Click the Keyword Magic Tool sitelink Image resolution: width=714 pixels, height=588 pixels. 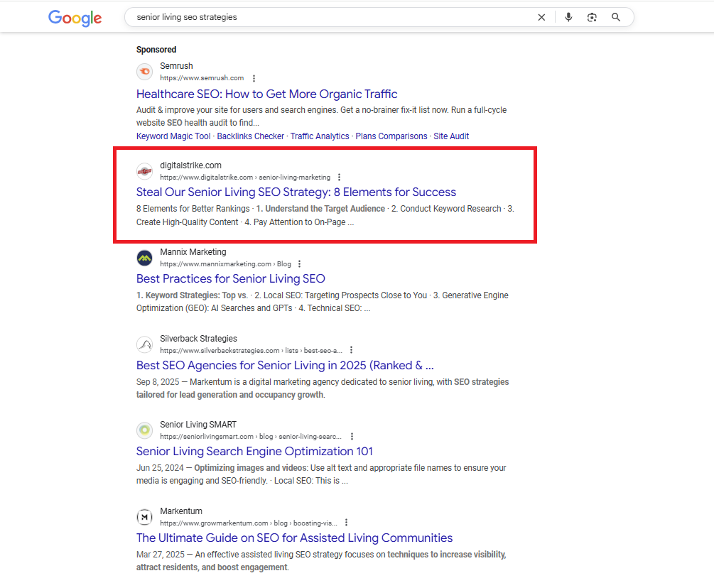click(173, 136)
